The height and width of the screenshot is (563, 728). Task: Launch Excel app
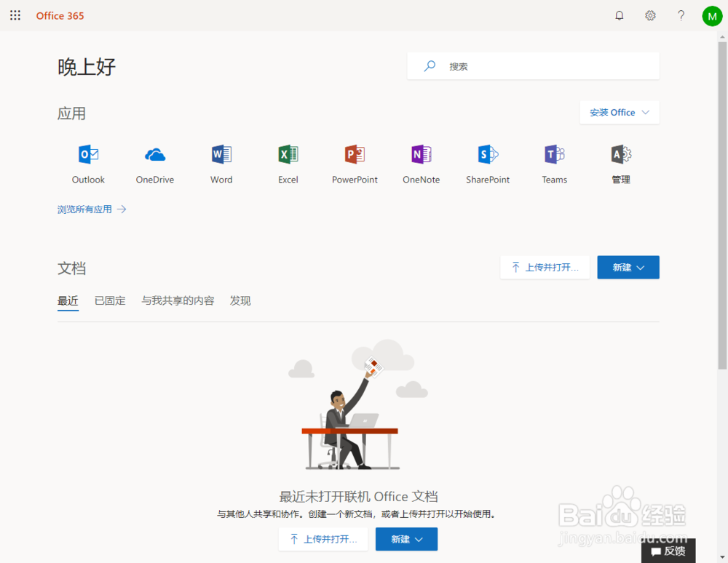(x=288, y=164)
